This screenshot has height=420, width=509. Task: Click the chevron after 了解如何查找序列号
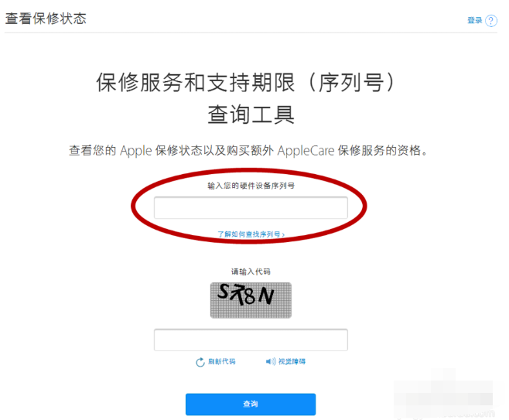pos(283,234)
